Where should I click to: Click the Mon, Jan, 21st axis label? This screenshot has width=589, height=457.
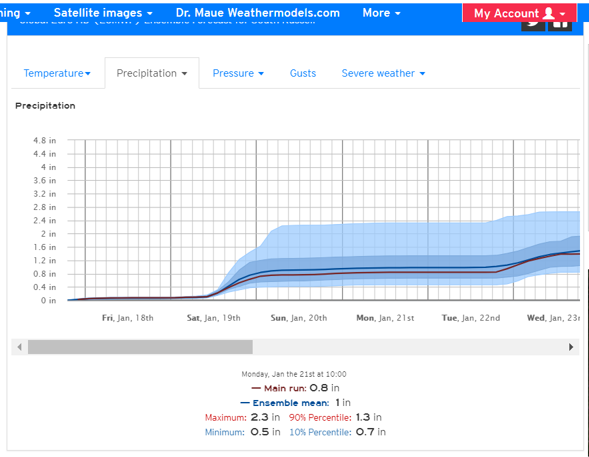[385, 318]
